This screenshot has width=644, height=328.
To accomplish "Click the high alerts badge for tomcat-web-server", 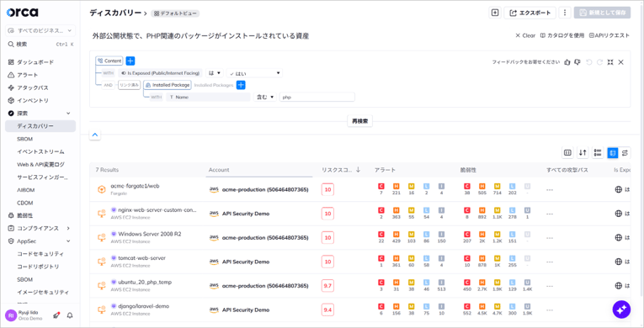I will pos(396,258).
